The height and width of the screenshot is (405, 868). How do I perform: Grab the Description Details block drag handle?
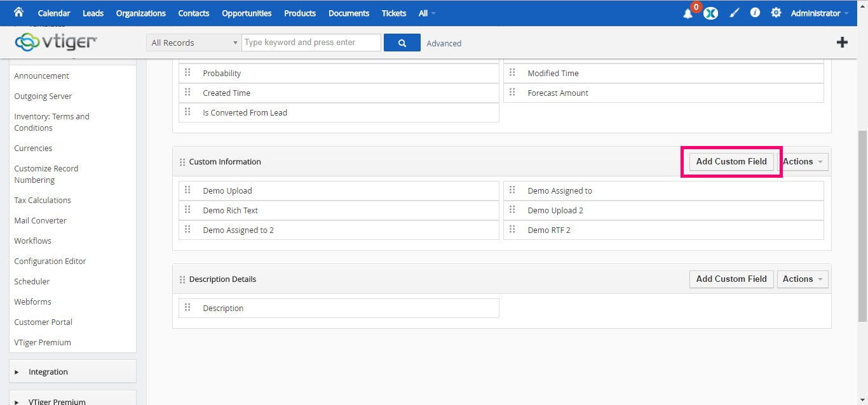point(182,280)
